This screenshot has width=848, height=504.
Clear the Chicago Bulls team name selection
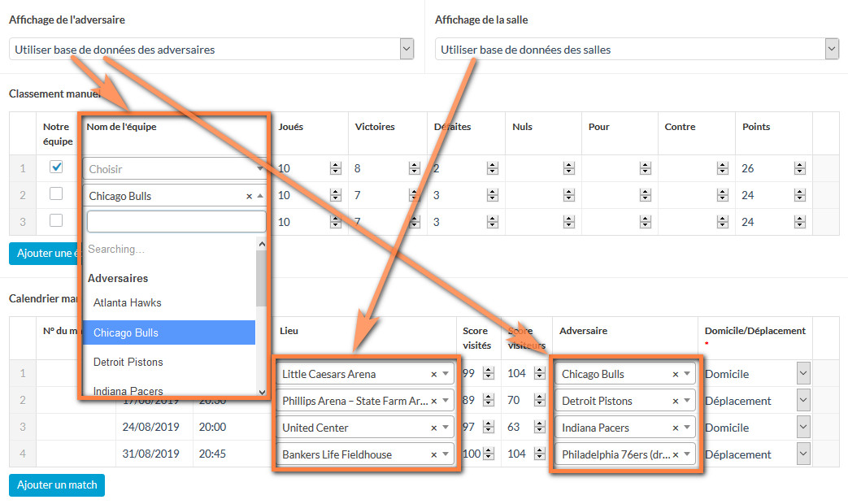249,196
